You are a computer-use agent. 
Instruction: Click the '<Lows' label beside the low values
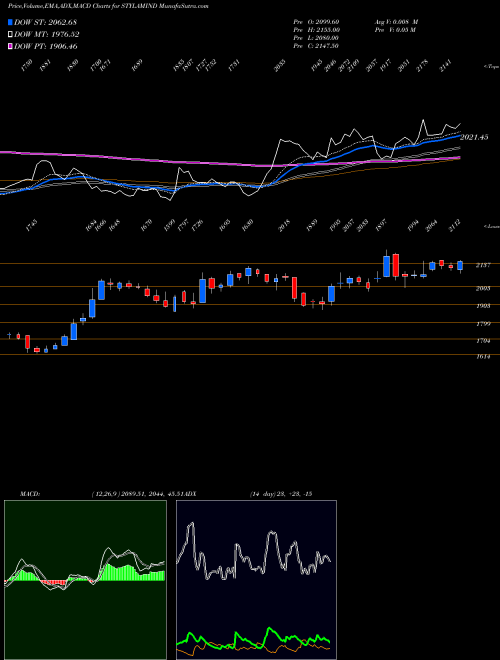491,226
